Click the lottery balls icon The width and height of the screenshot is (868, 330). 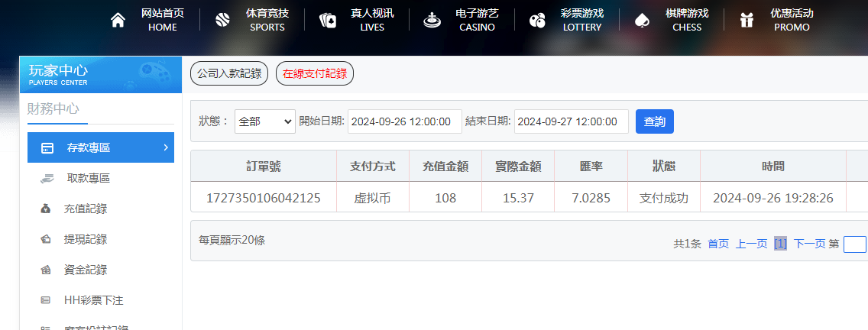537,20
